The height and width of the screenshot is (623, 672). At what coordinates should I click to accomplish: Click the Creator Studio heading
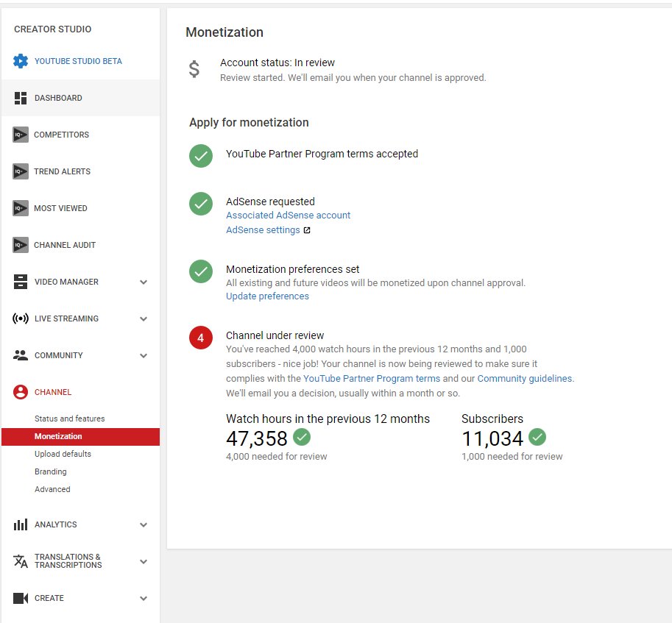pos(53,29)
